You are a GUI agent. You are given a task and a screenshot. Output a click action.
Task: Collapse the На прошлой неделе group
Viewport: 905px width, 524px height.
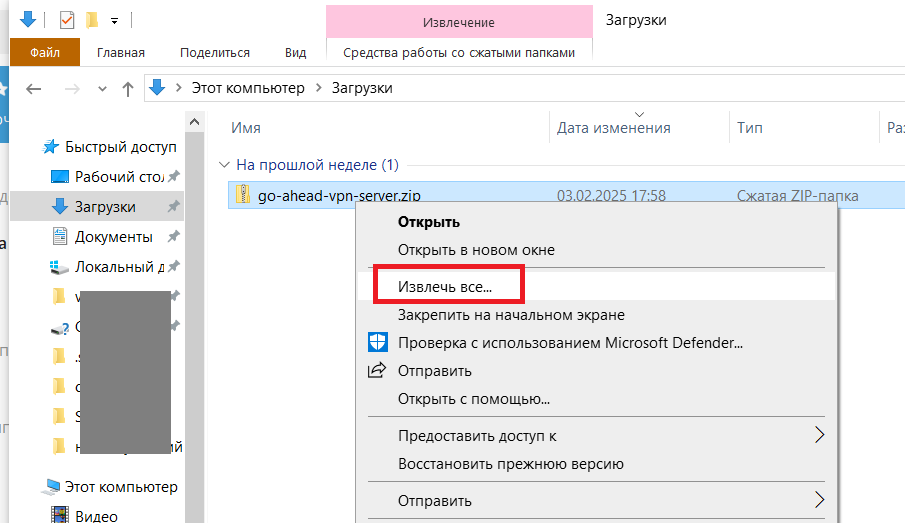click(x=224, y=164)
